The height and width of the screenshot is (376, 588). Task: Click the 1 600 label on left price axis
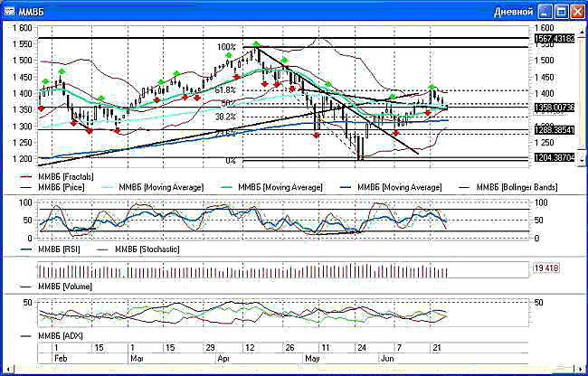[x=22, y=28]
